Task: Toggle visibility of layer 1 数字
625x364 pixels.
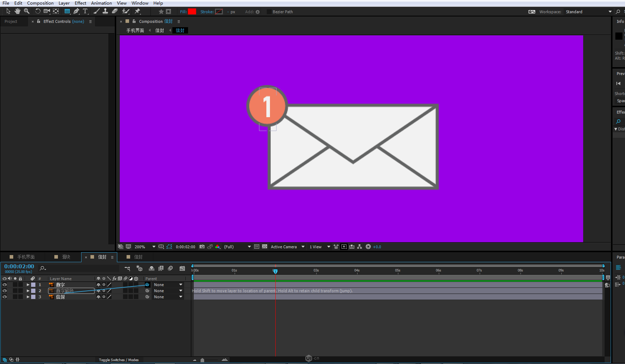Action: (x=5, y=285)
